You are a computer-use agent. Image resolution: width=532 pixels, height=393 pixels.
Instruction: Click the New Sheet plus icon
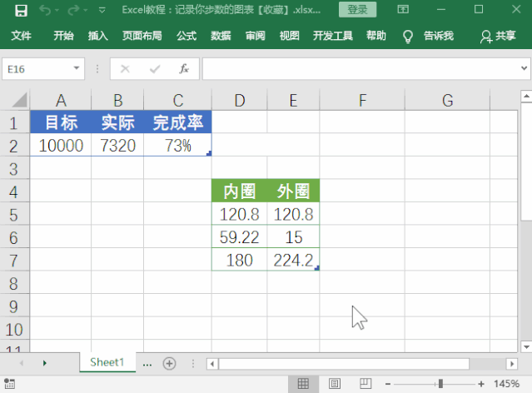click(169, 364)
